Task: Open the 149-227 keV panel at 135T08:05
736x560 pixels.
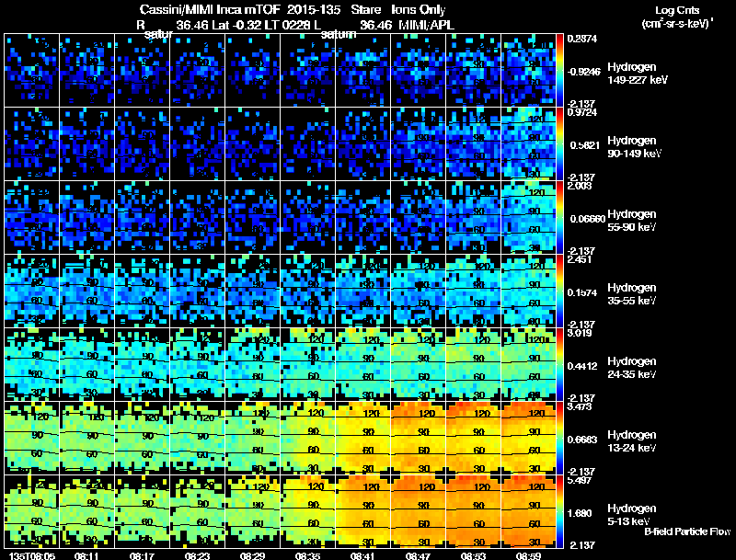Action: [31, 70]
